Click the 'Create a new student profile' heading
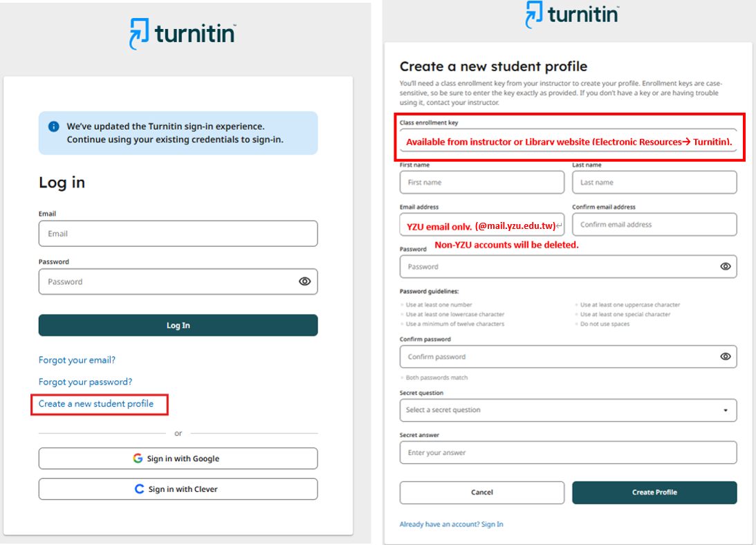The image size is (756, 545). pyautogui.click(x=493, y=66)
